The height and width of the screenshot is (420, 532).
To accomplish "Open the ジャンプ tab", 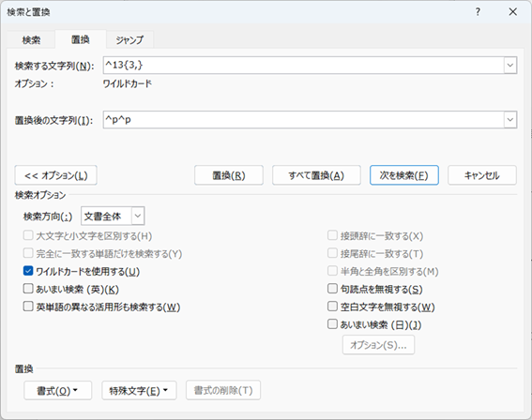I will pos(129,40).
